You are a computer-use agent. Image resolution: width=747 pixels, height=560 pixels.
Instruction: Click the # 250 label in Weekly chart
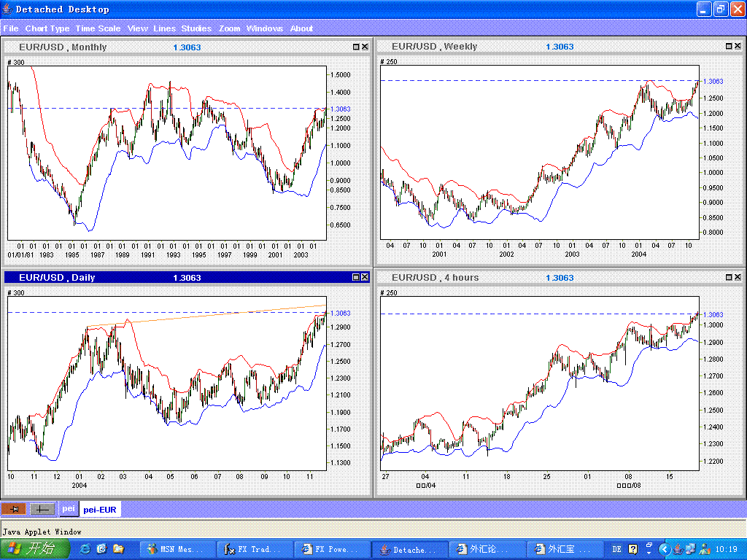coord(388,62)
